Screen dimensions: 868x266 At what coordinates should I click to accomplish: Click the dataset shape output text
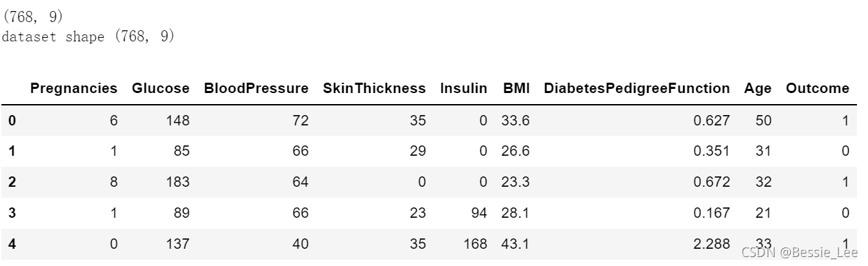coord(88,37)
